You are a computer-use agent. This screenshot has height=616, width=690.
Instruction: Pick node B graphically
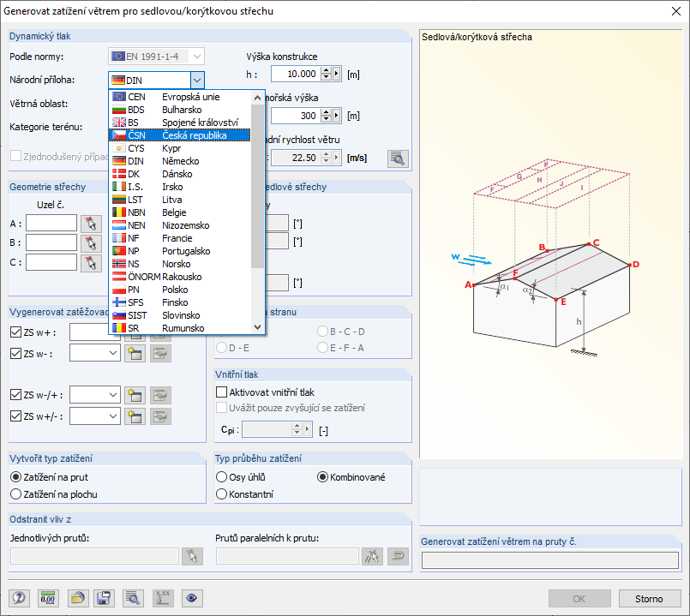pos(91,242)
